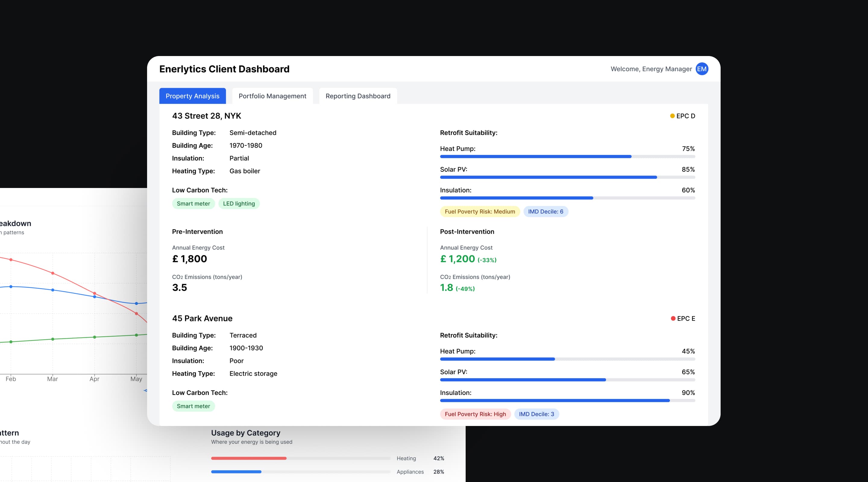Screen dimensions: 868x482
Task: Select the Property Analysis tab
Action: coord(192,96)
